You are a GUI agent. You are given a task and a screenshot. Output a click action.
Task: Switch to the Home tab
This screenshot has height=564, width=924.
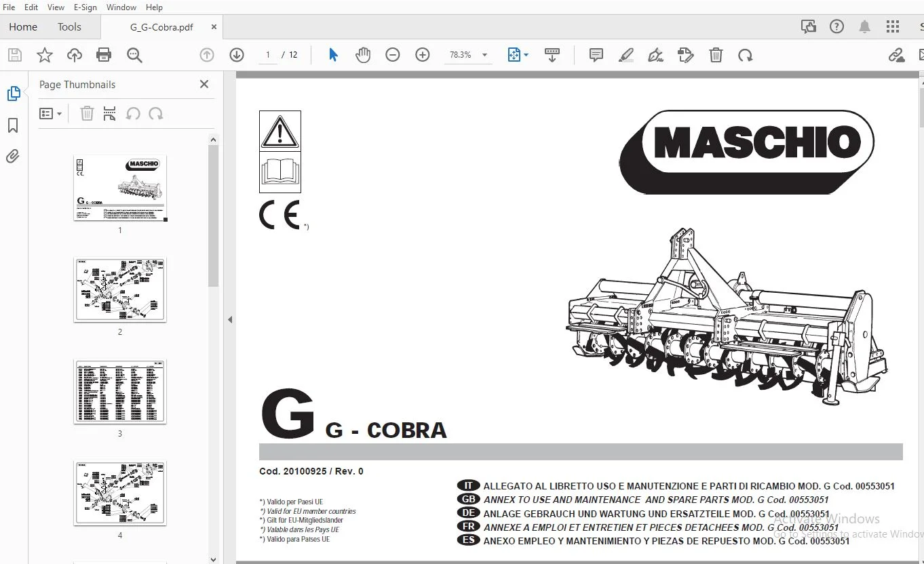pos(23,26)
